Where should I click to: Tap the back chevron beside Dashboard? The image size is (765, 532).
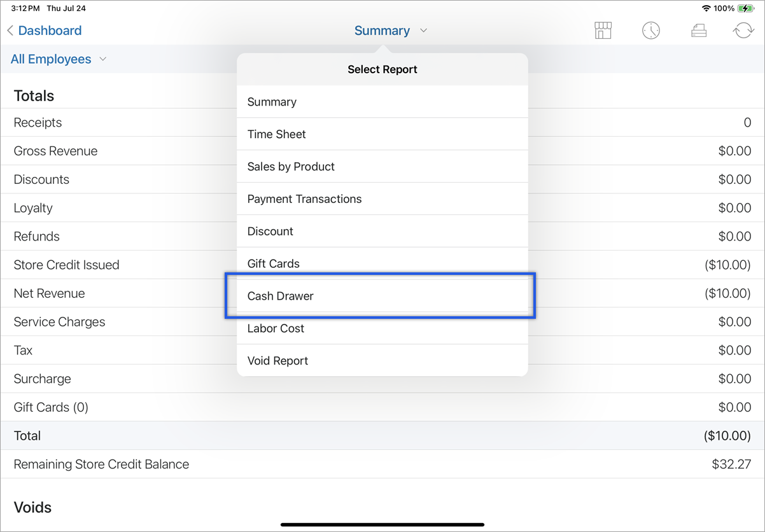[10, 31]
